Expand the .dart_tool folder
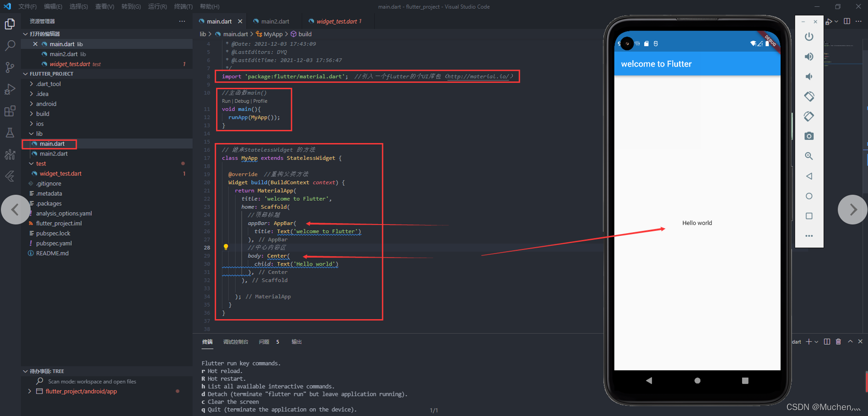Screen dimensions: 868x416 pos(31,84)
